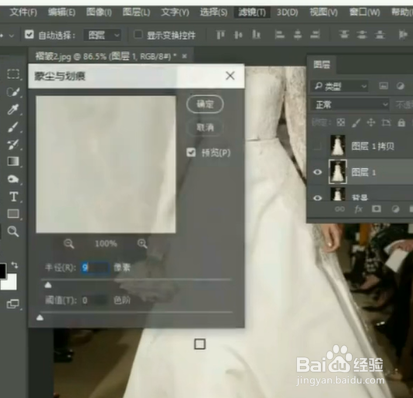Distribute top edges in options bar
The width and height of the screenshot is (413, 398).
pos(344,35)
